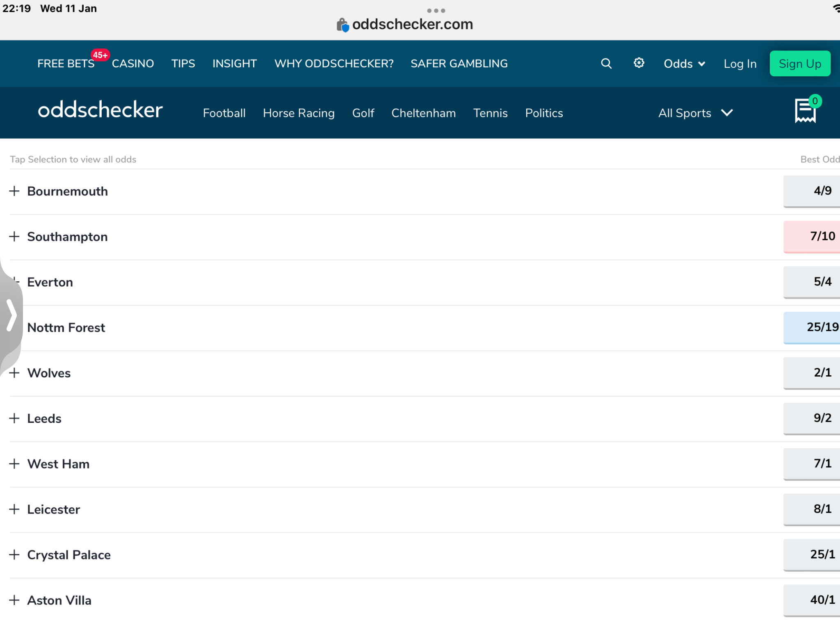Tap the bet slip count badge
The width and height of the screenshot is (840, 630).
(x=815, y=101)
